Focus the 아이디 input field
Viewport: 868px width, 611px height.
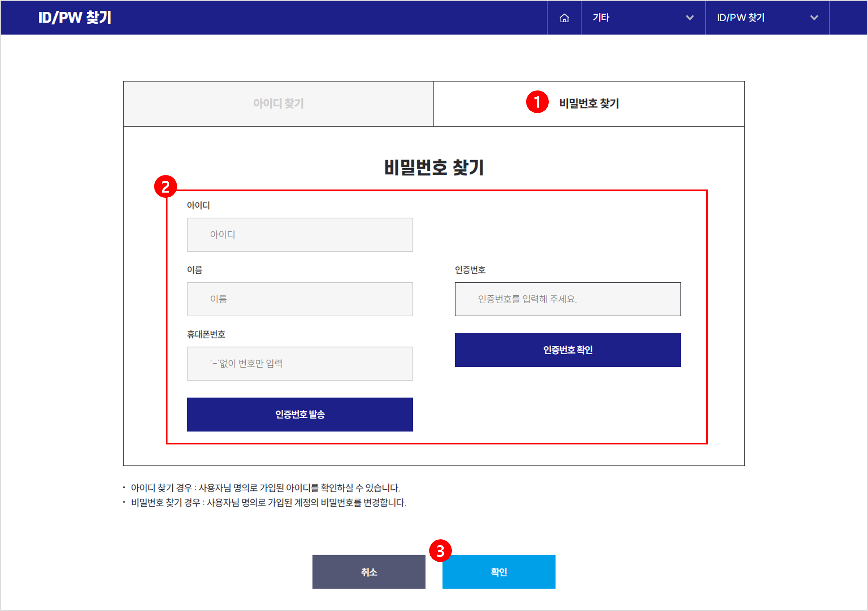point(300,234)
